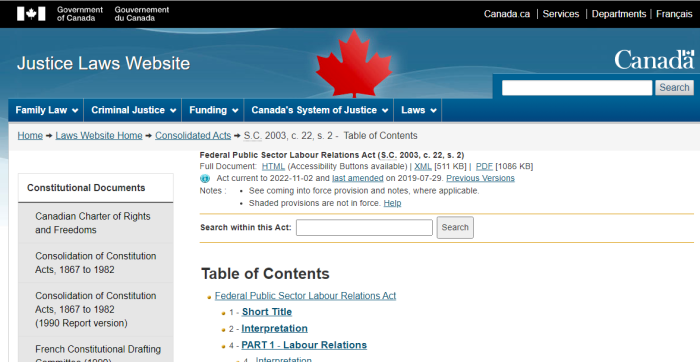Open Consolidation of Constitution Acts, 1867 to 1982

point(96,263)
